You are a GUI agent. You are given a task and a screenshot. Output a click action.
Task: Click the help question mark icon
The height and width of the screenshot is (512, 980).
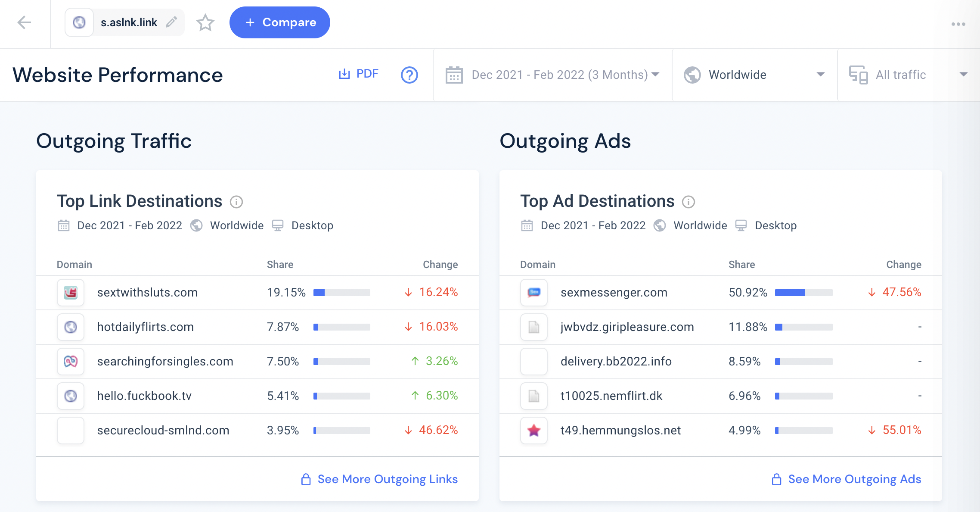[x=409, y=75]
